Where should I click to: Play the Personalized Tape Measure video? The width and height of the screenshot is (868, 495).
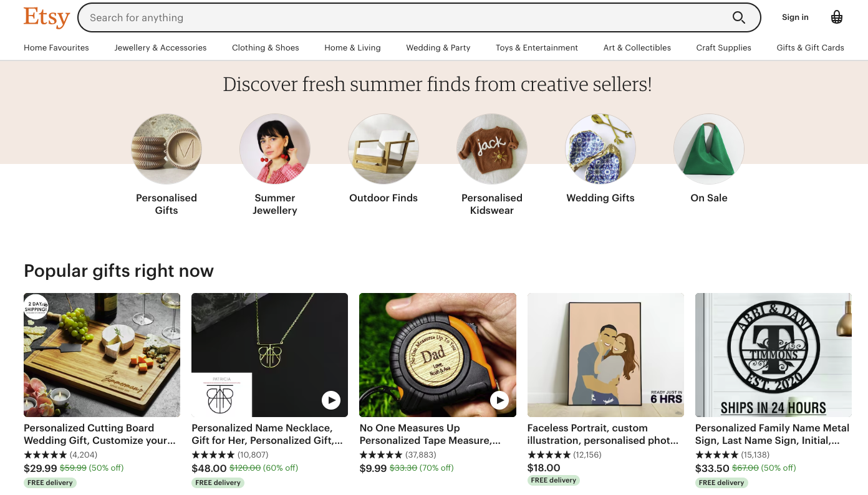coord(499,401)
